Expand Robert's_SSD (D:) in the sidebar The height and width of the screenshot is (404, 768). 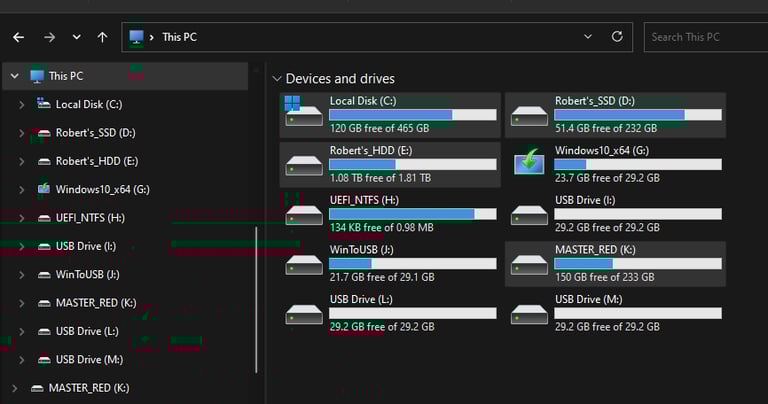tap(22, 133)
